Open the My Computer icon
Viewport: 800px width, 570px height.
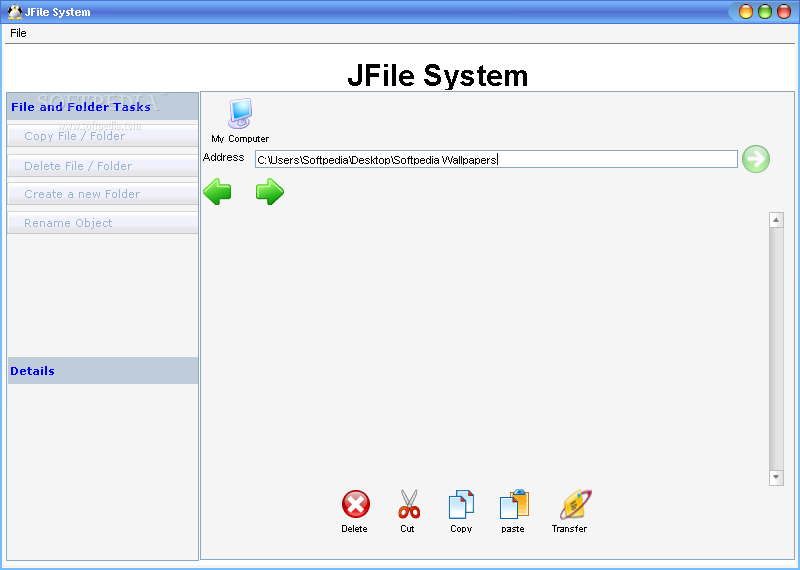(x=240, y=114)
